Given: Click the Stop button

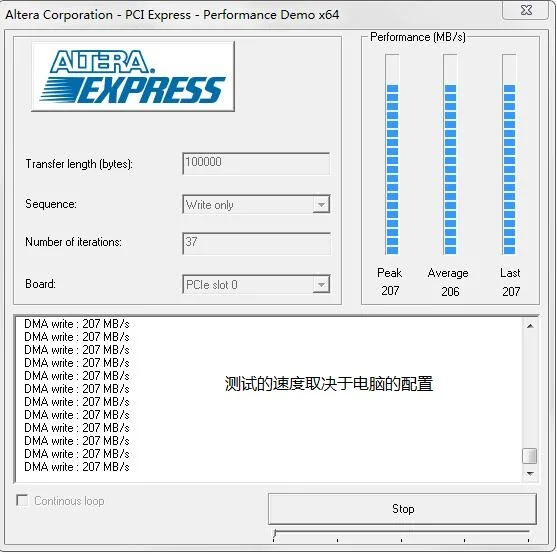Looking at the screenshot, I should tap(402, 509).
